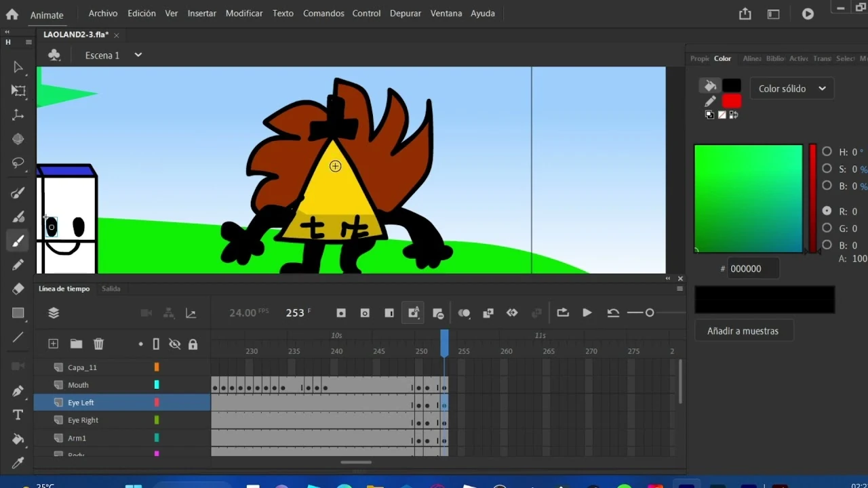The height and width of the screenshot is (488, 868).
Task: Click Añadir a muestras button
Action: (x=743, y=331)
